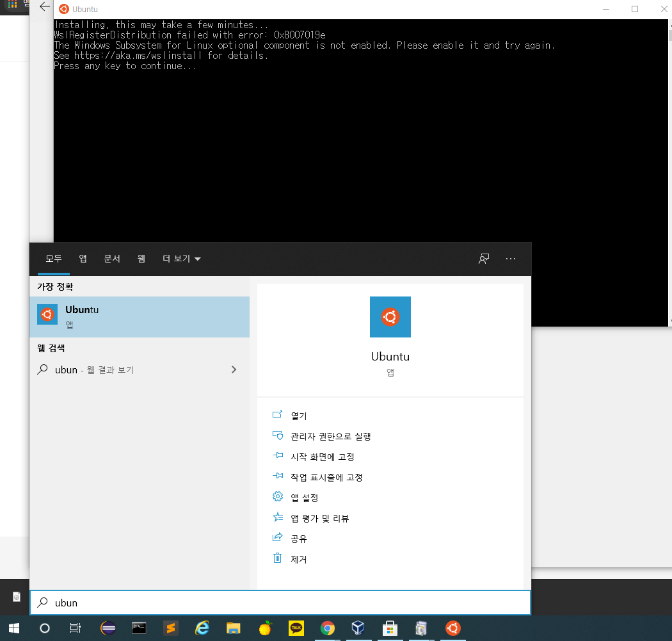Open Google Chrome from taskbar
The width and height of the screenshot is (672, 641).
(328, 629)
